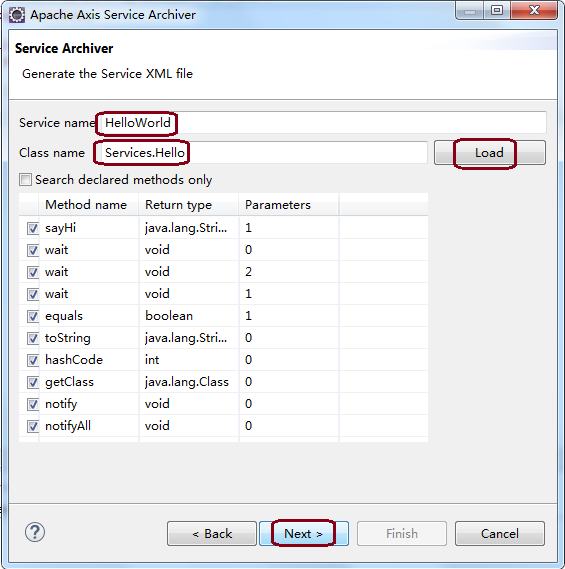The image size is (565, 569).
Task: Select the hashCode method name text
Action: (74, 360)
